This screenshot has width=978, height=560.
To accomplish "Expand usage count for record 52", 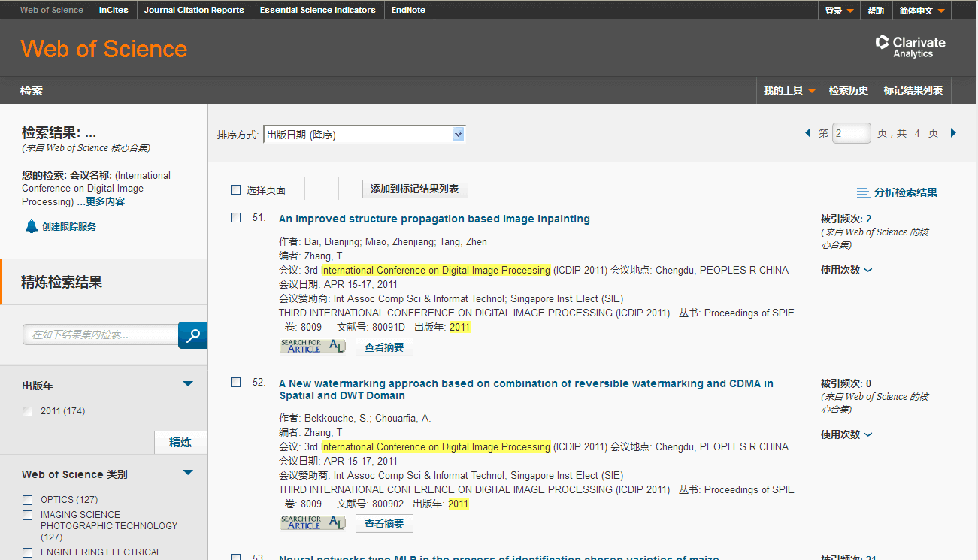I will click(846, 434).
